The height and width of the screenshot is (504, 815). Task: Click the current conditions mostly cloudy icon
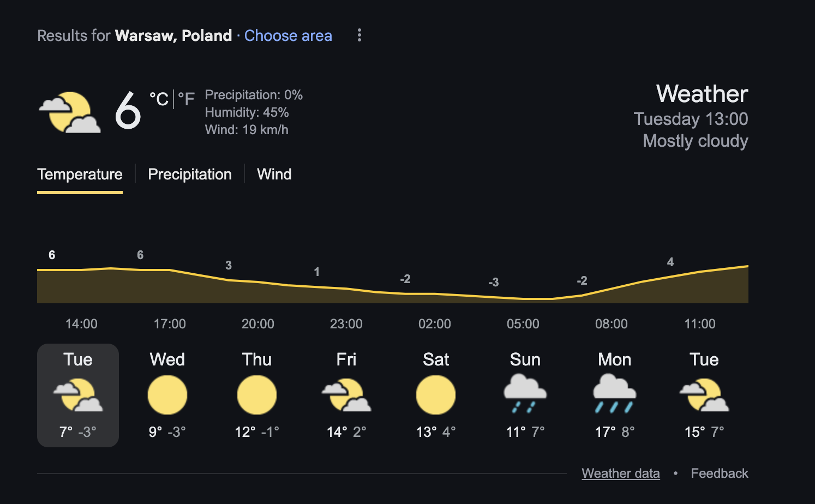click(x=70, y=112)
